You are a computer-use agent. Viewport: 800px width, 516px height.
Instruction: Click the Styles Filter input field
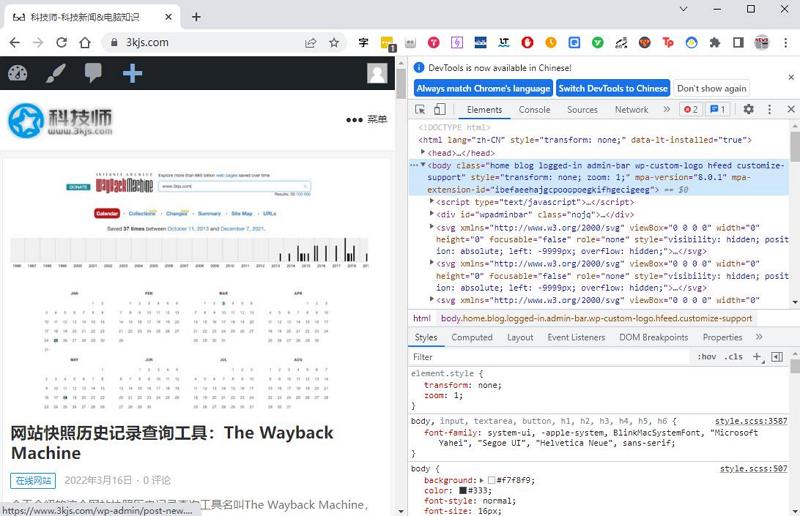[x=550, y=357]
